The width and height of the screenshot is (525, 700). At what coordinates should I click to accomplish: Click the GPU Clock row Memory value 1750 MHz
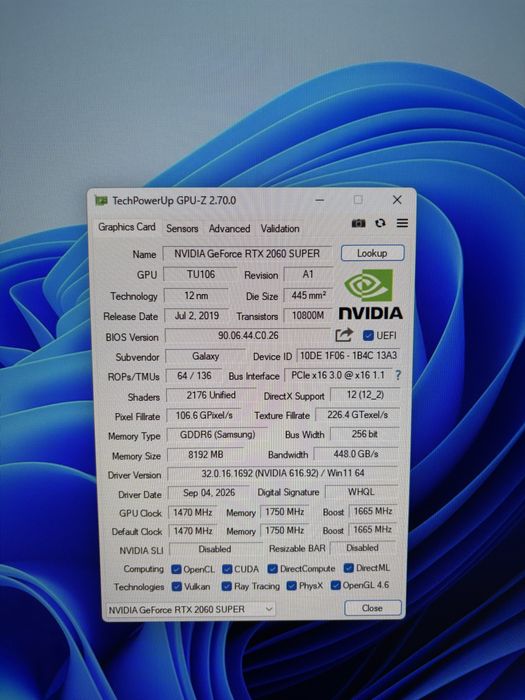[284, 512]
